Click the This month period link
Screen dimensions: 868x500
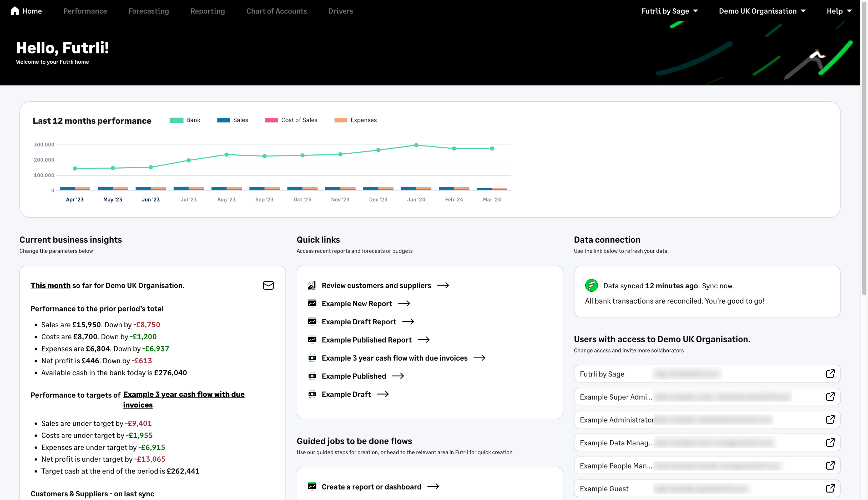51,285
